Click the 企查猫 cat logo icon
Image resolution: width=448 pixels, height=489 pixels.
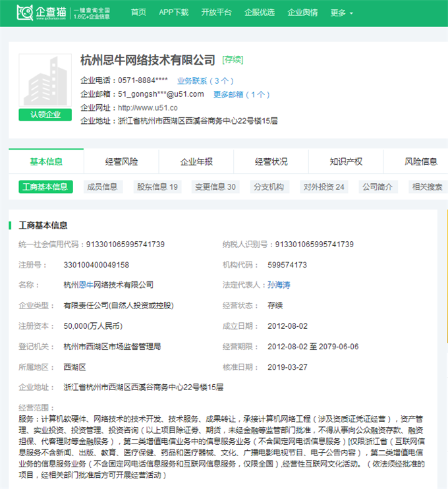click(25, 13)
